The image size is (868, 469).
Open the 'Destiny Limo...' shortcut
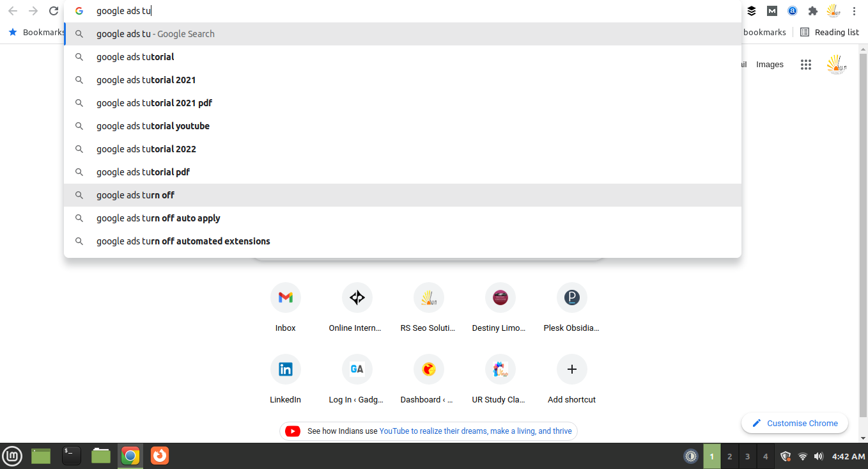[500, 308]
